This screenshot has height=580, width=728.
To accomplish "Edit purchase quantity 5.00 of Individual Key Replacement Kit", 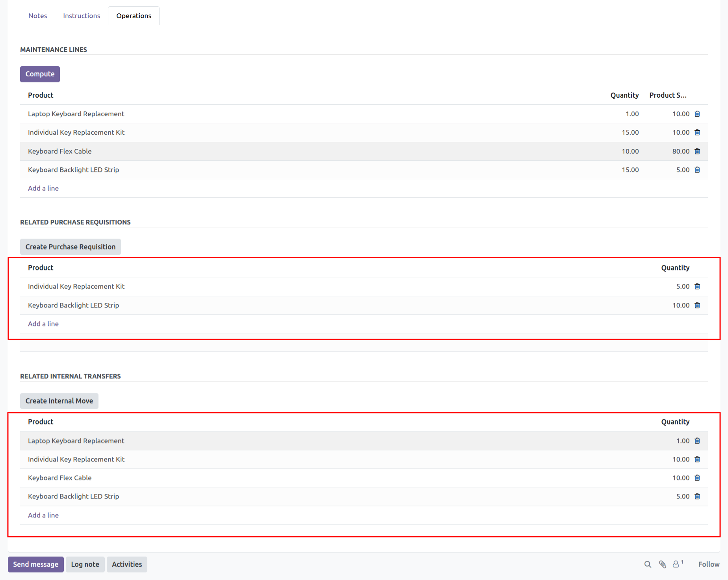I will tap(683, 286).
